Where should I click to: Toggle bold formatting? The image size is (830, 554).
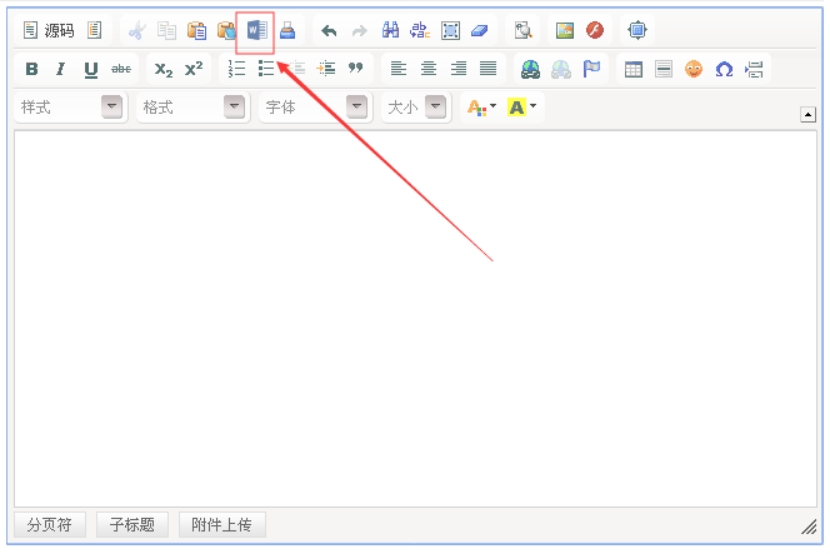(x=32, y=69)
